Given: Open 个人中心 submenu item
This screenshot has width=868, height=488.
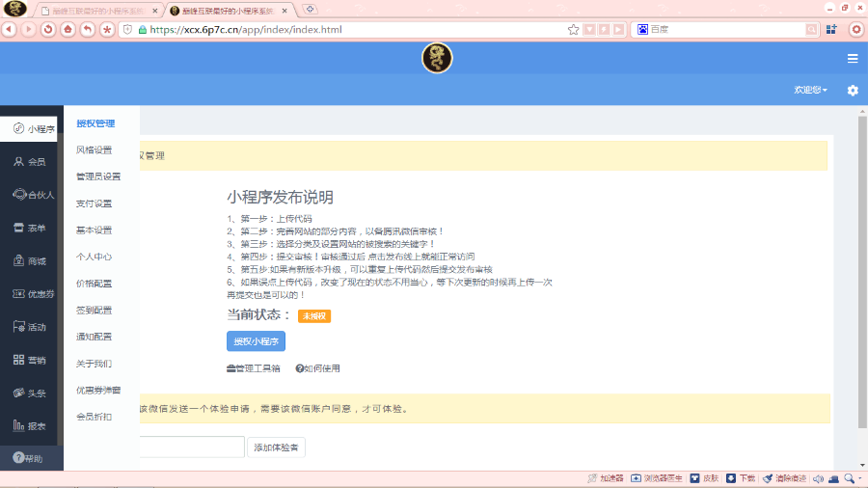Looking at the screenshot, I should (95, 257).
